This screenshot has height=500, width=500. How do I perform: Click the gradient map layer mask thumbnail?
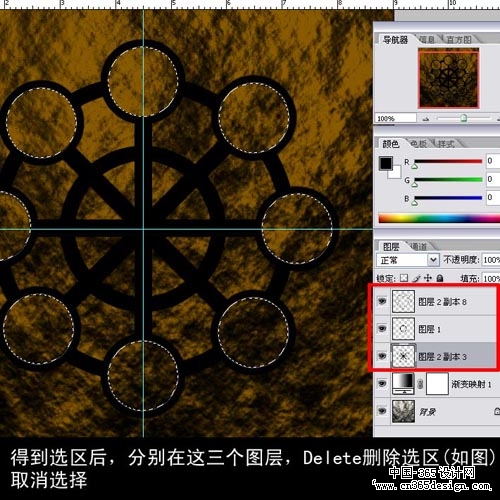pyautogui.click(x=437, y=384)
